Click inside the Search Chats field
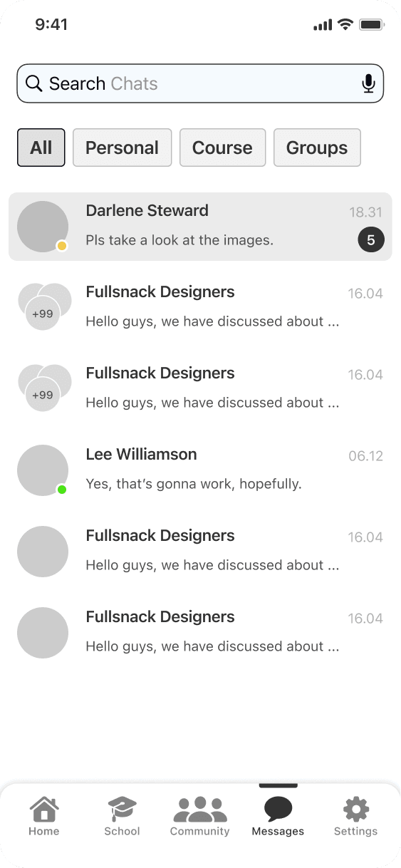401x868 pixels. 200,83
